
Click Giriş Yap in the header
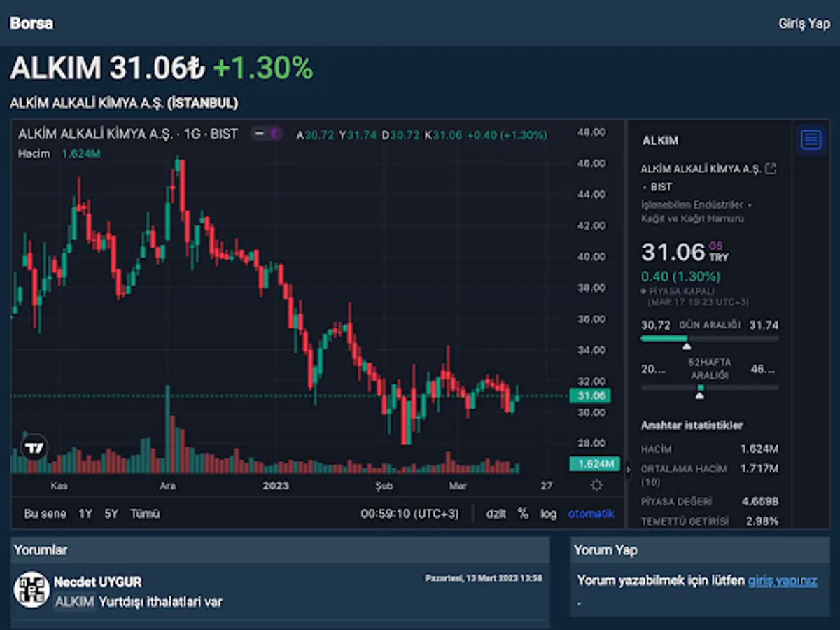(x=804, y=24)
